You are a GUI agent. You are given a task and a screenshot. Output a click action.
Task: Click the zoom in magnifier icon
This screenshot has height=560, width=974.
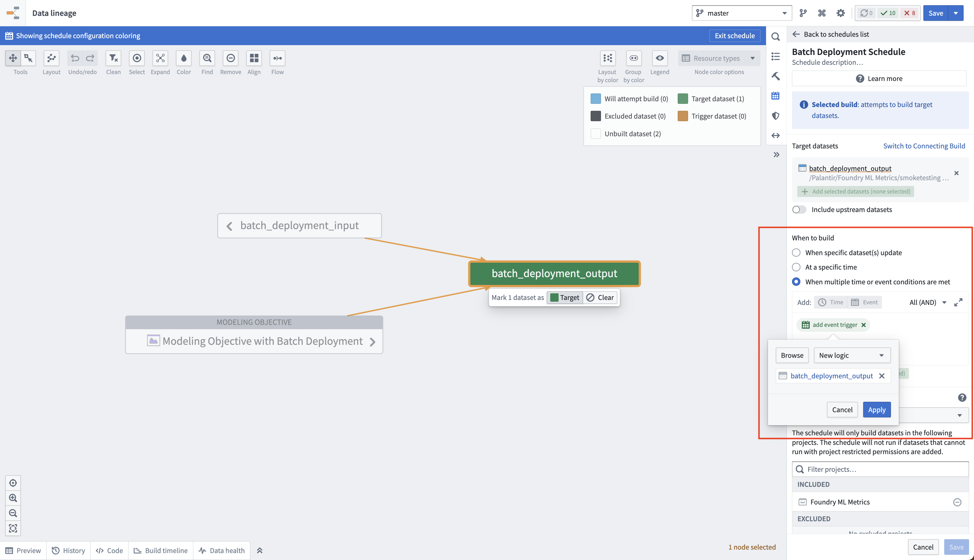pyautogui.click(x=13, y=498)
